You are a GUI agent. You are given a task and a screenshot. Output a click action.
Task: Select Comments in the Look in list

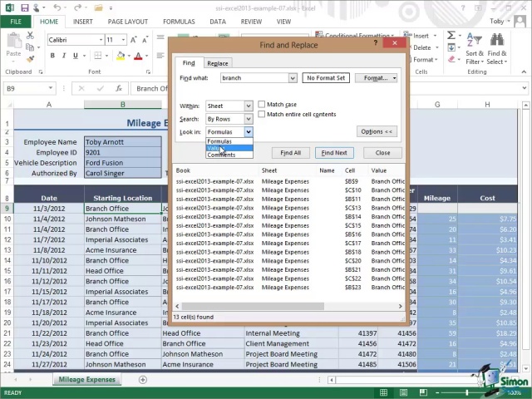(x=221, y=155)
